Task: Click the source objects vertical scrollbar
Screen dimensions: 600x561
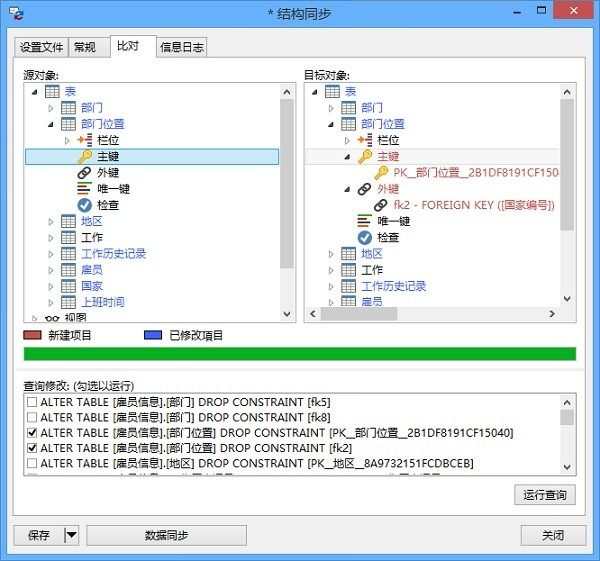Action: [287, 180]
